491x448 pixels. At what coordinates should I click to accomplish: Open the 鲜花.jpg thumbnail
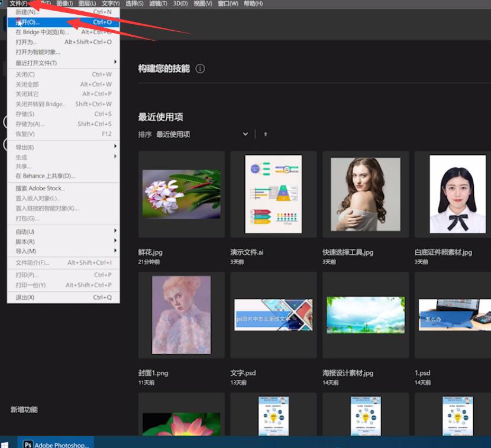(x=181, y=194)
